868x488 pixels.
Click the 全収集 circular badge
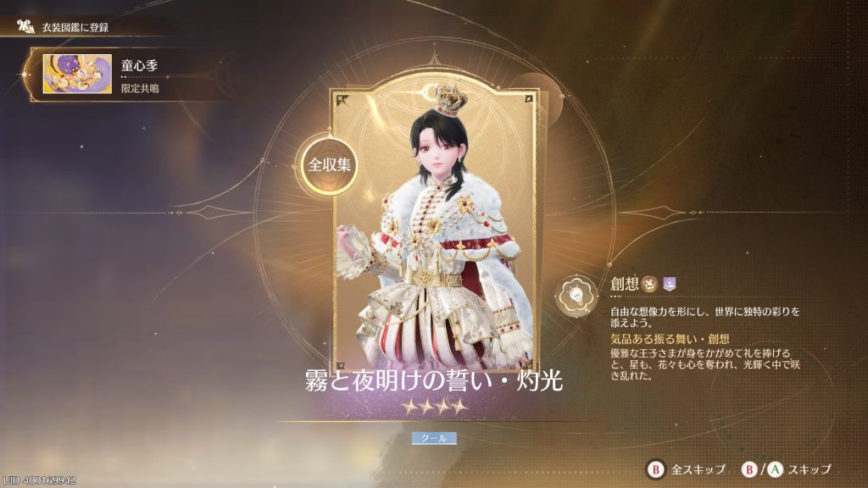point(330,165)
